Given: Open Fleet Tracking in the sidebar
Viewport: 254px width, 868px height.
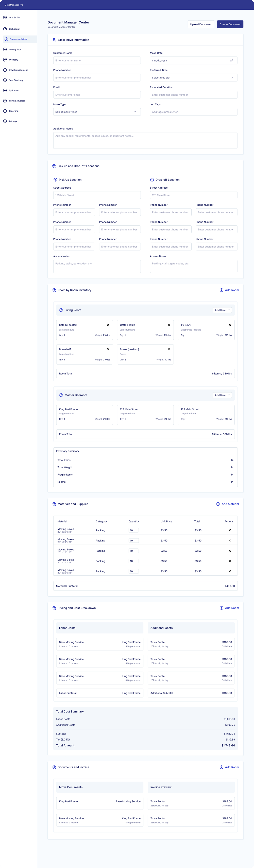Looking at the screenshot, I should tap(16, 80).
